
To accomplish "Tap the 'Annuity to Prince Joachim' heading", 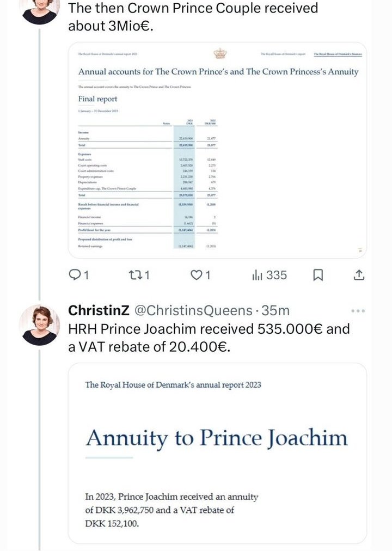I will [216, 438].
